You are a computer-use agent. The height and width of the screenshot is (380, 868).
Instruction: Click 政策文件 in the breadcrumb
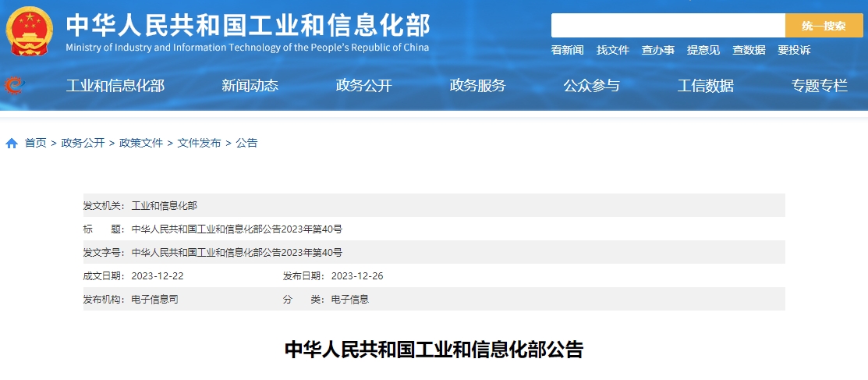141,143
